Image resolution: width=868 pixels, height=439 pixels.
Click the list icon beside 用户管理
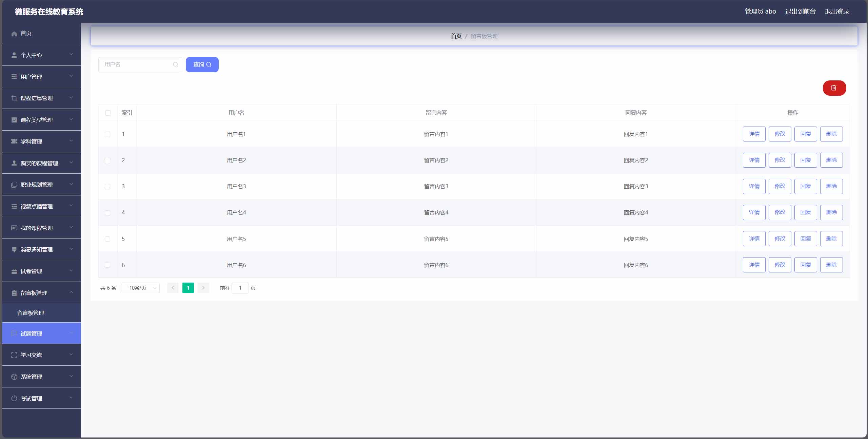pyautogui.click(x=14, y=77)
